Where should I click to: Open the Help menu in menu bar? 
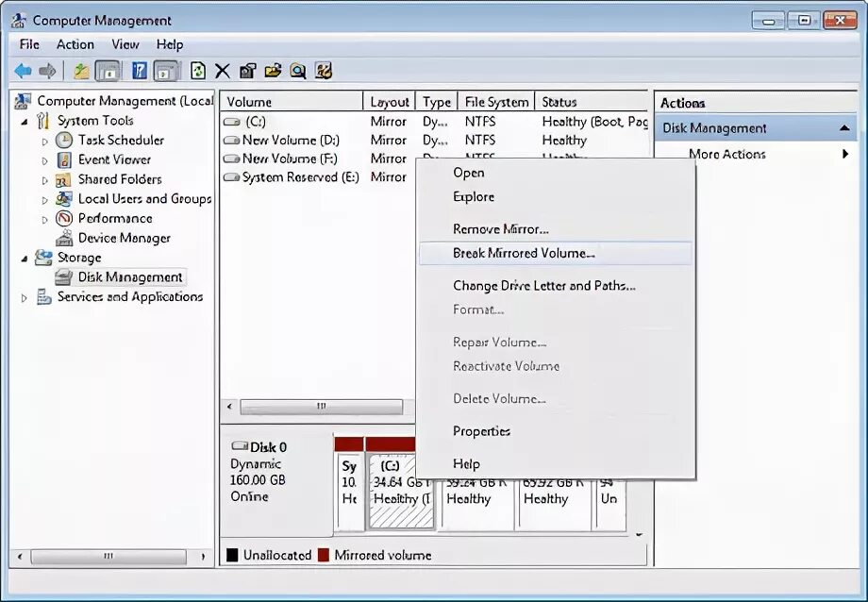click(170, 44)
